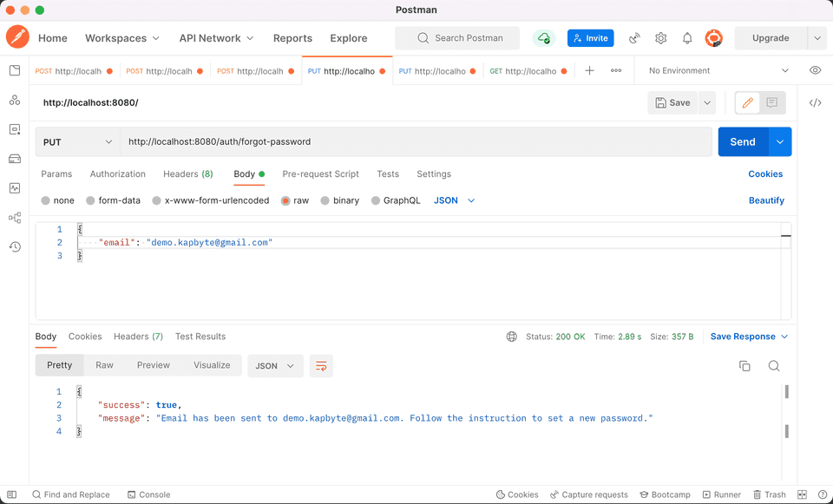
Task: Open the Collections sidebar icon
Action: click(14, 71)
